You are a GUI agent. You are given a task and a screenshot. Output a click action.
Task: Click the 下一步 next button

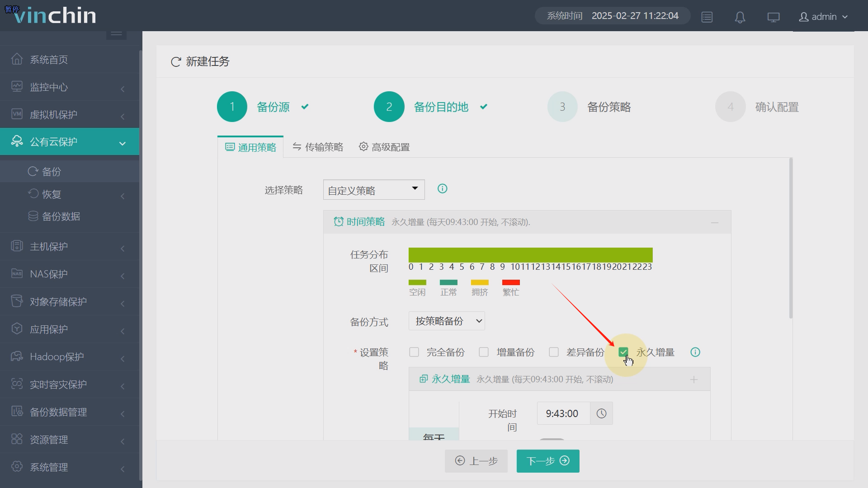(548, 461)
